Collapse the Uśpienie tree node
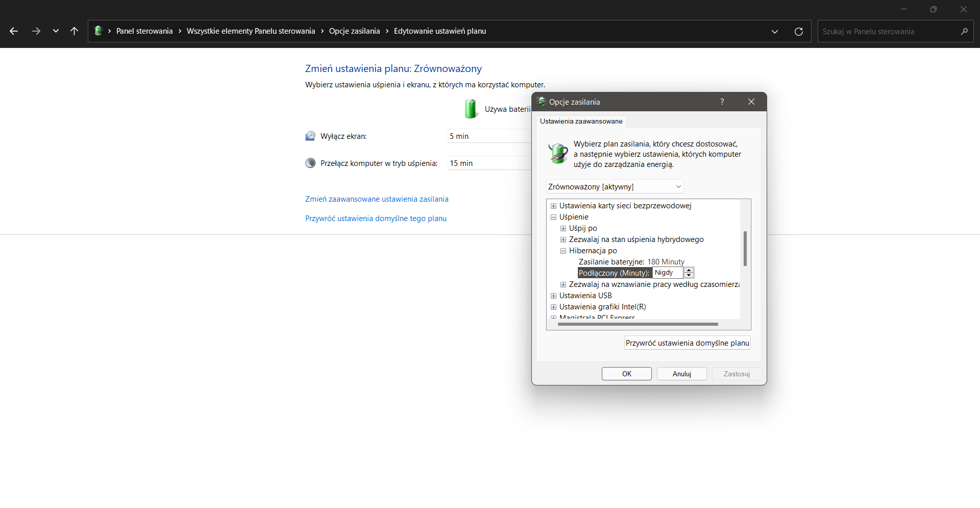This screenshot has width=980, height=508. coord(553,217)
